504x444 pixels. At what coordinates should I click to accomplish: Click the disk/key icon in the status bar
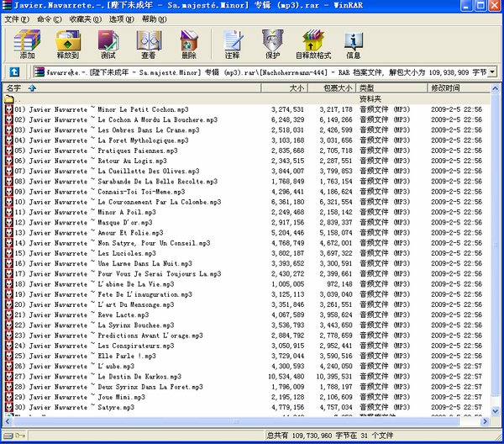point(14,436)
